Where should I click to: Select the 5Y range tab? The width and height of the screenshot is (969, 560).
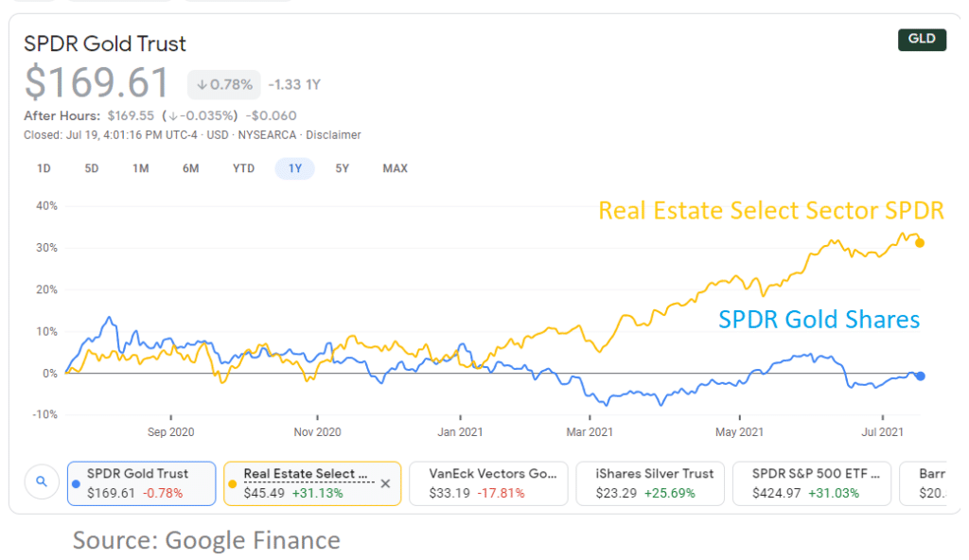tap(343, 168)
